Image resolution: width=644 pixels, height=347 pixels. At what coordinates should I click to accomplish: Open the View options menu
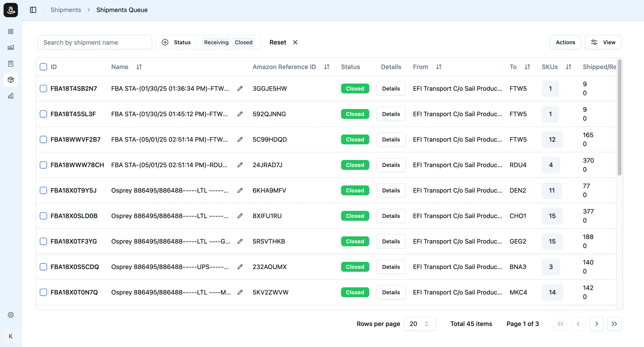(x=603, y=42)
